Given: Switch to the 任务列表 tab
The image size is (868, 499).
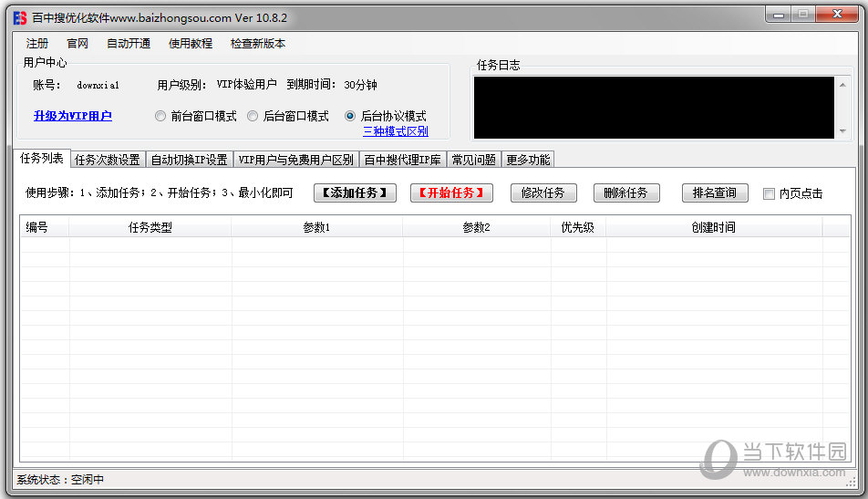Looking at the screenshot, I should tap(42, 159).
